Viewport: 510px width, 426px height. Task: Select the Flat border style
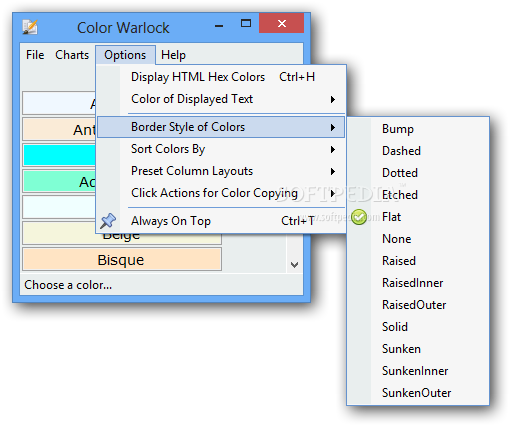point(418,217)
